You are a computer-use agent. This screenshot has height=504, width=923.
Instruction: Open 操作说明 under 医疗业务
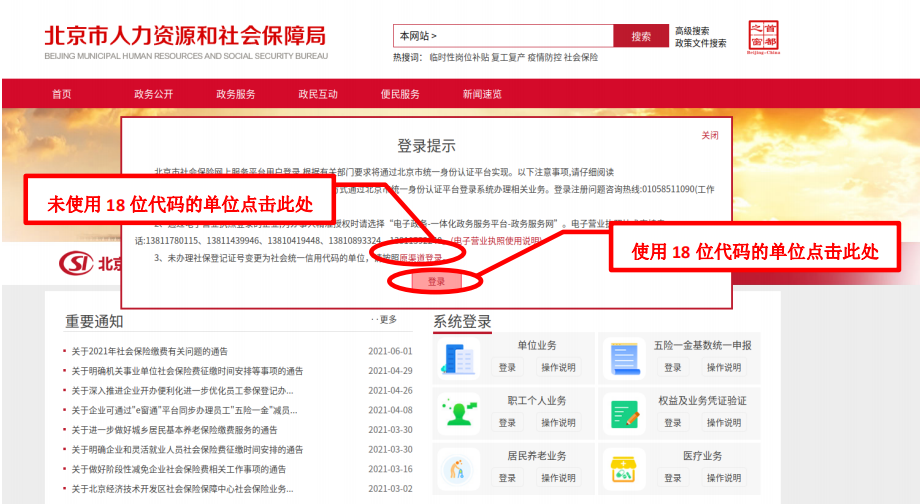pyautogui.click(x=724, y=478)
